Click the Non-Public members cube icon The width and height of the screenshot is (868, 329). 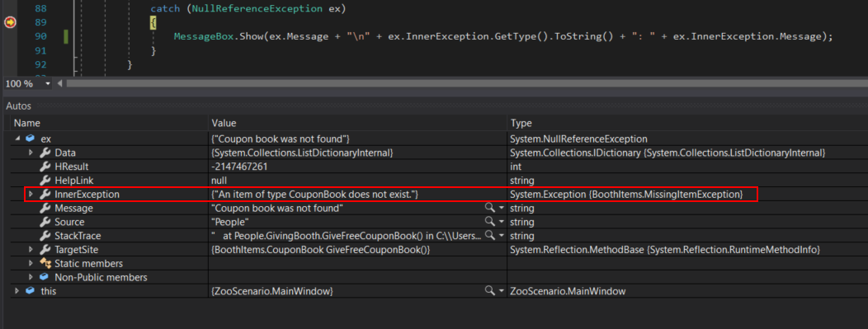pyautogui.click(x=45, y=277)
